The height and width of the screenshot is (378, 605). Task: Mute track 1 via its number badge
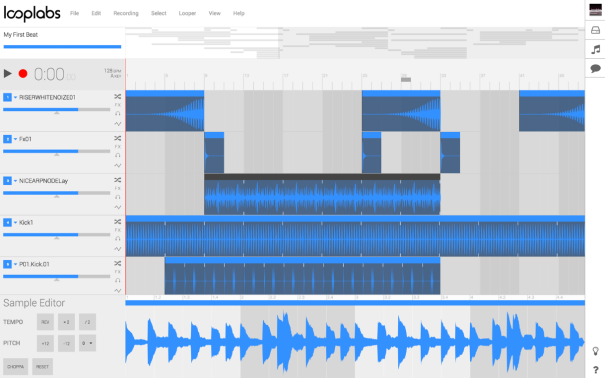(7, 97)
